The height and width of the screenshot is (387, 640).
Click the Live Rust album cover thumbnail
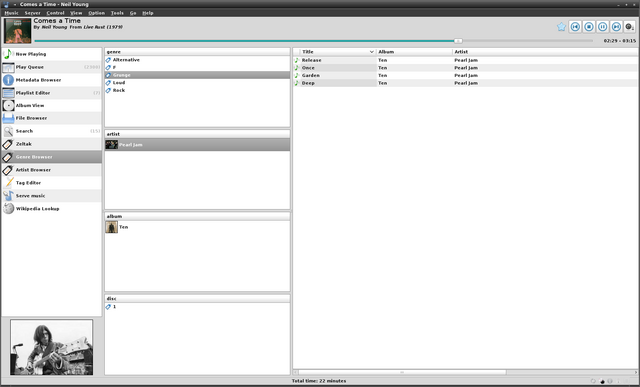18,31
